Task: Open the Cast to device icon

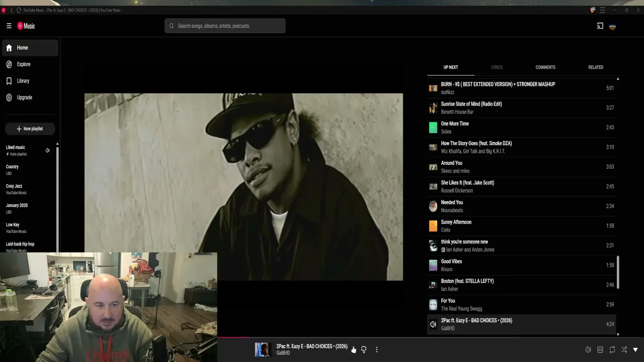Action: (x=600, y=26)
